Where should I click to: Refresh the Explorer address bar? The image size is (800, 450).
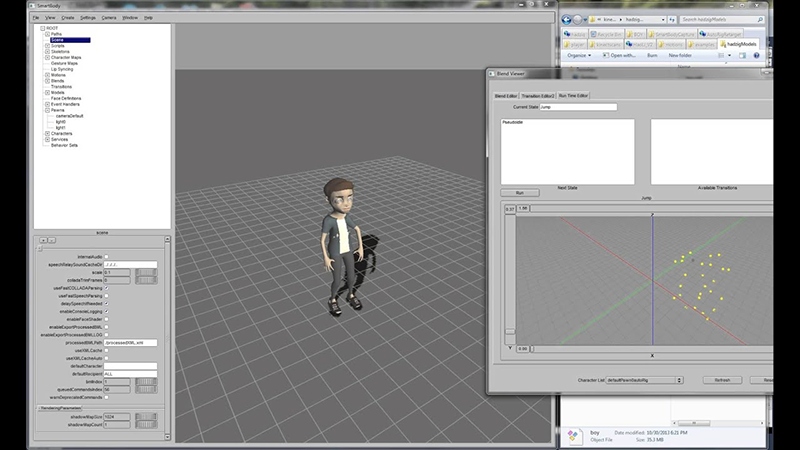(x=672, y=19)
